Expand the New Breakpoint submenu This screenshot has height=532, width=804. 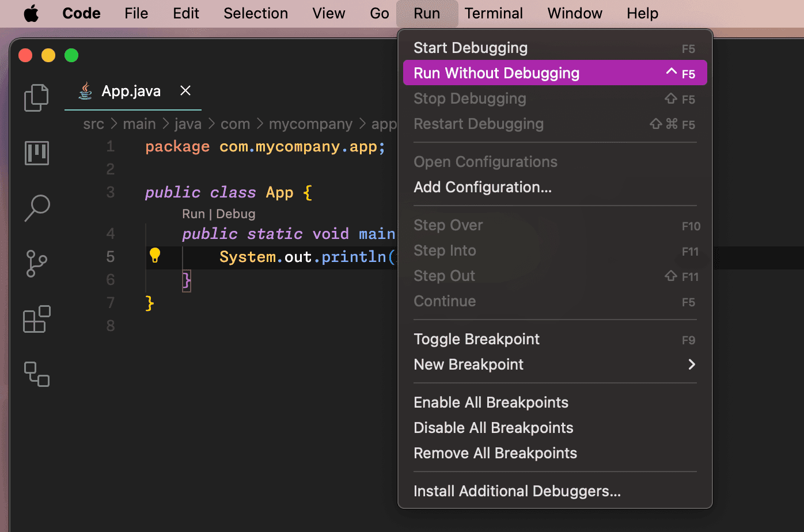[468, 364]
